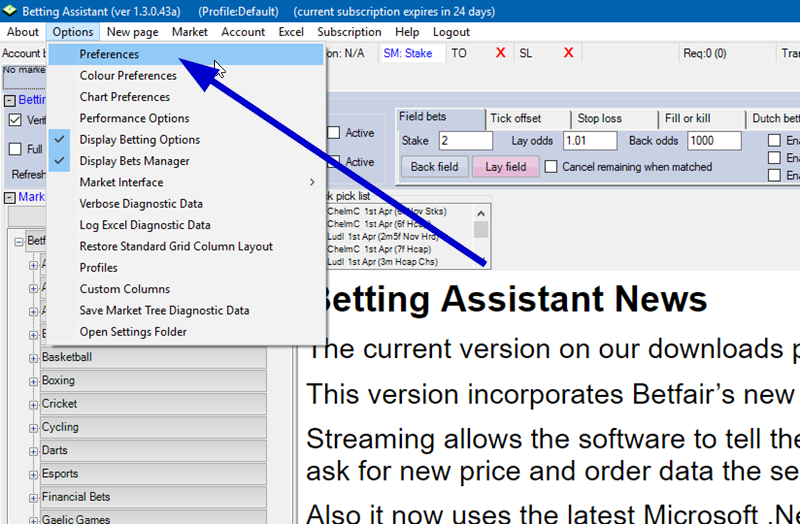Click the Betting Assistant title bar logo
The height and width of the screenshot is (524, 800).
(10, 11)
